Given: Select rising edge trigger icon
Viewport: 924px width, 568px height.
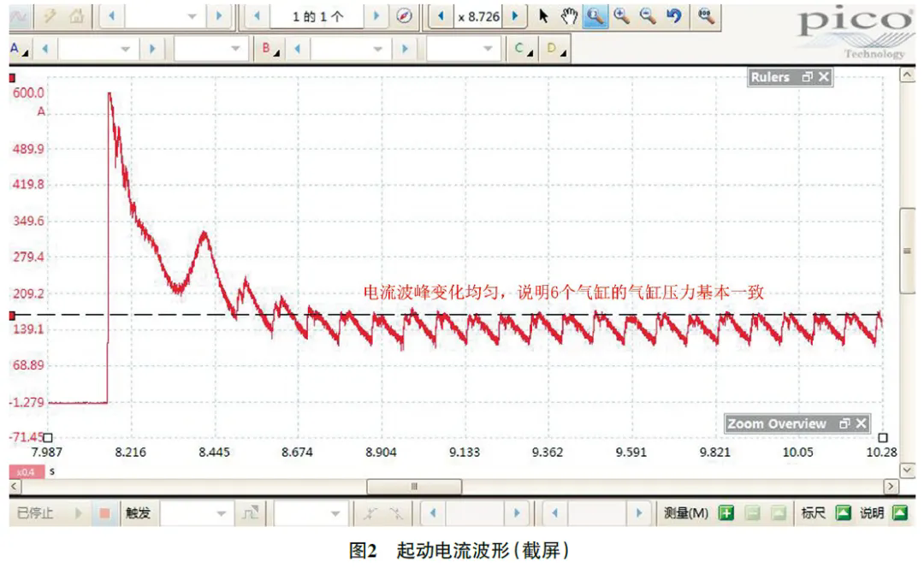Looking at the screenshot, I should [370, 513].
